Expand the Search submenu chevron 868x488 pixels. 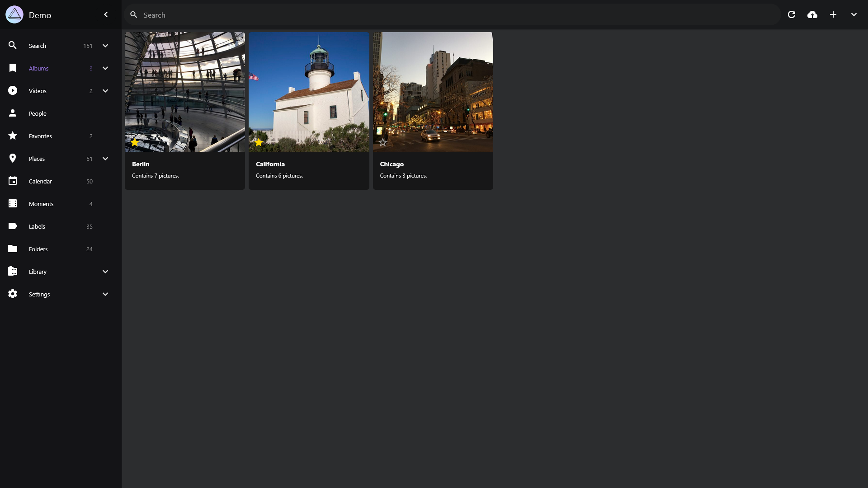105,46
